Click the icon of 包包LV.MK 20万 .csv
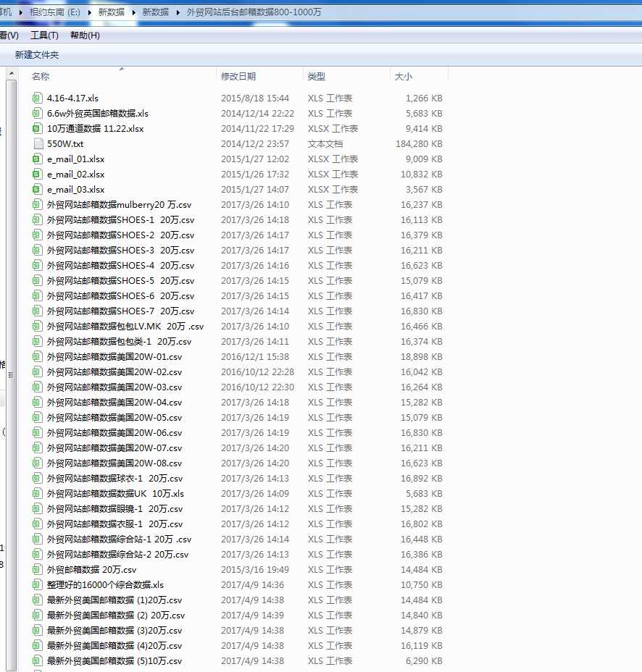This screenshot has width=642, height=672. (x=37, y=326)
